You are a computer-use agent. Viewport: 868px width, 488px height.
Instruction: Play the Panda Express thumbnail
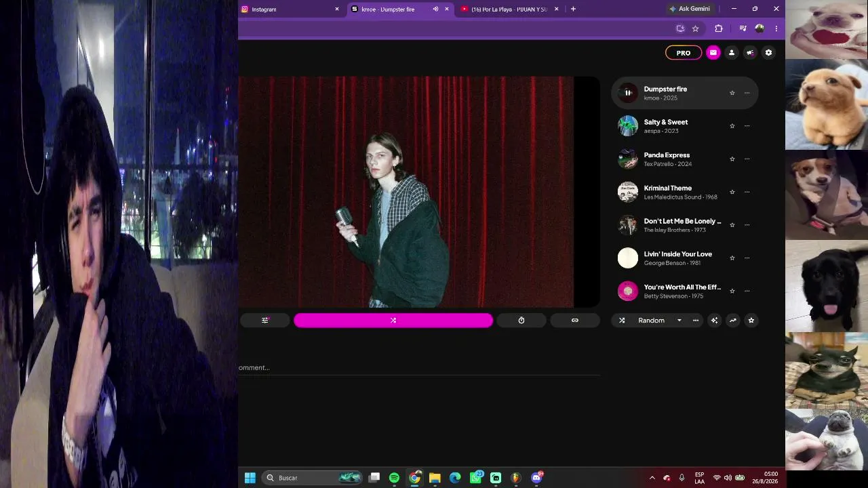click(x=628, y=159)
